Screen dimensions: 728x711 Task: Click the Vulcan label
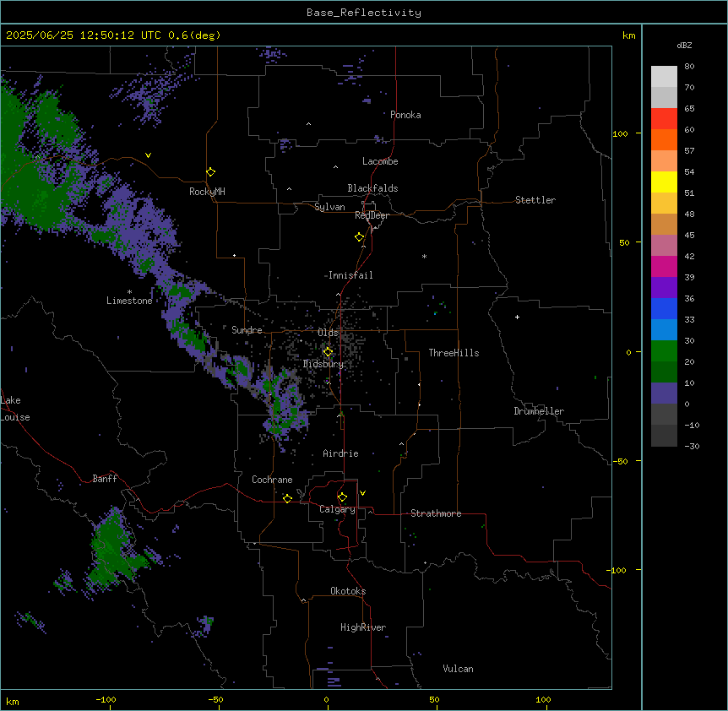point(459,669)
